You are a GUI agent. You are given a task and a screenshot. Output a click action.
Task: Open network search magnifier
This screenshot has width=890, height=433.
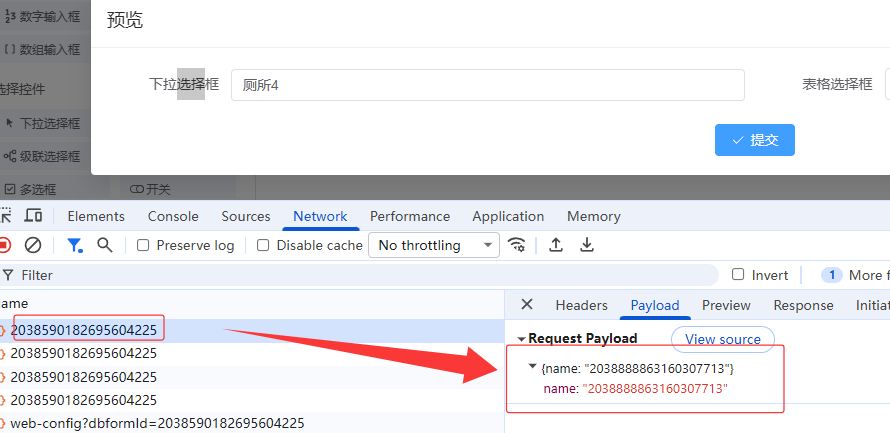coord(104,245)
